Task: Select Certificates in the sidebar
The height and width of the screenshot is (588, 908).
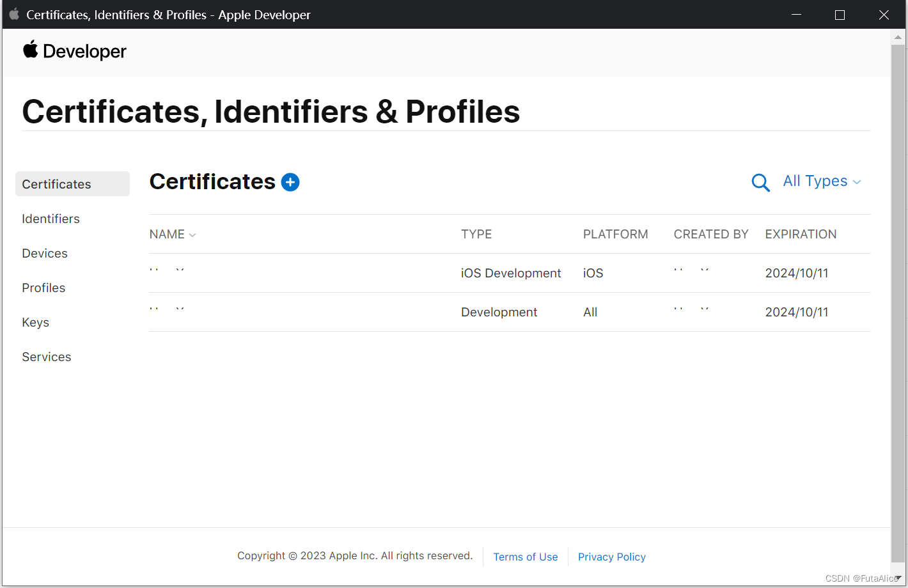Action: click(x=72, y=184)
